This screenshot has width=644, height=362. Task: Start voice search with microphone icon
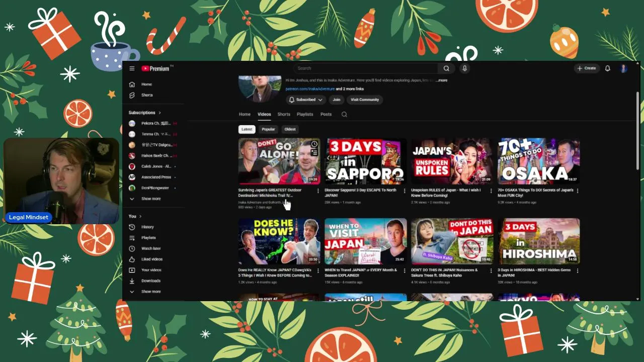[464, 68]
